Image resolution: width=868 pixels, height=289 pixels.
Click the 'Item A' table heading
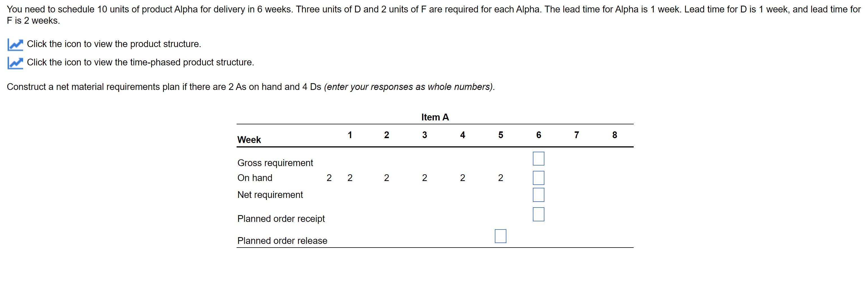(x=435, y=117)
